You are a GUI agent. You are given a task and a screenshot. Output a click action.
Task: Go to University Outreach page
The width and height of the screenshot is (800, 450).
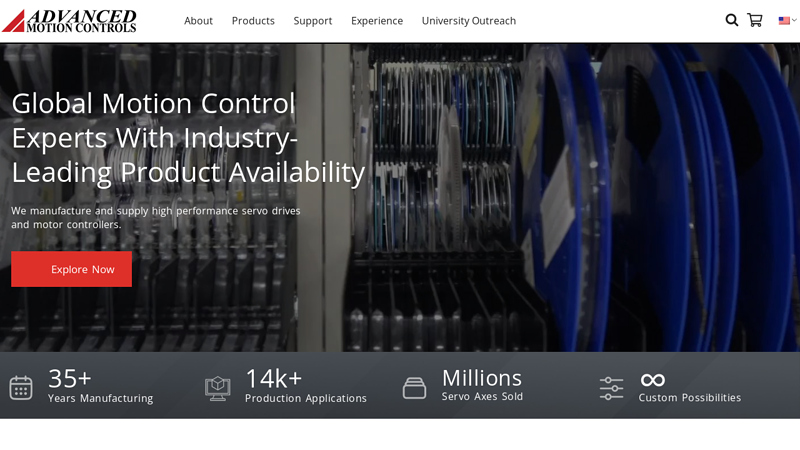tap(469, 21)
